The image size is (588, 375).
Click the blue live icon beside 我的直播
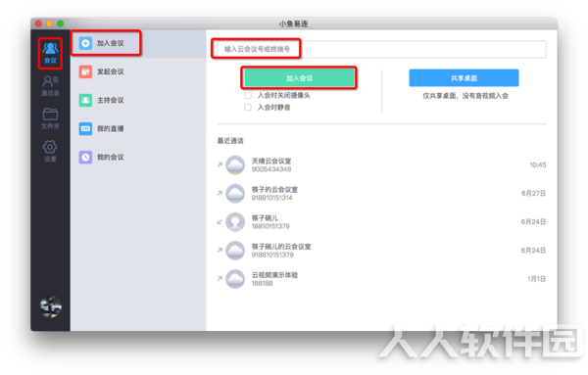click(x=85, y=128)
